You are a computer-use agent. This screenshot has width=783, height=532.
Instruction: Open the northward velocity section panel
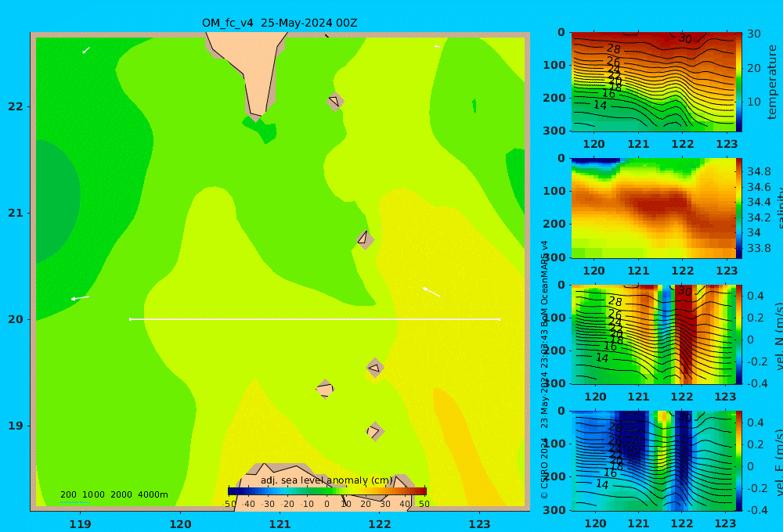[x=653, y=334]
